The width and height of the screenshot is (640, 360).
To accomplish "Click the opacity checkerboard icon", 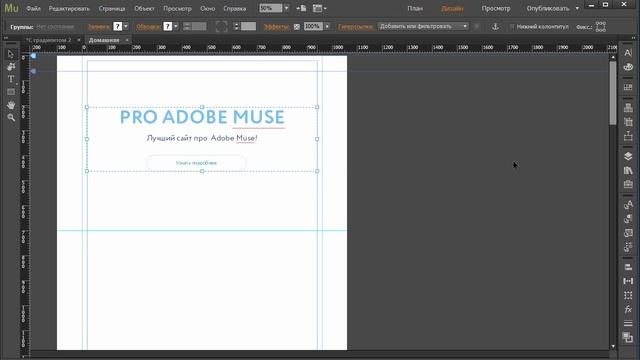I will coord(297,27).
